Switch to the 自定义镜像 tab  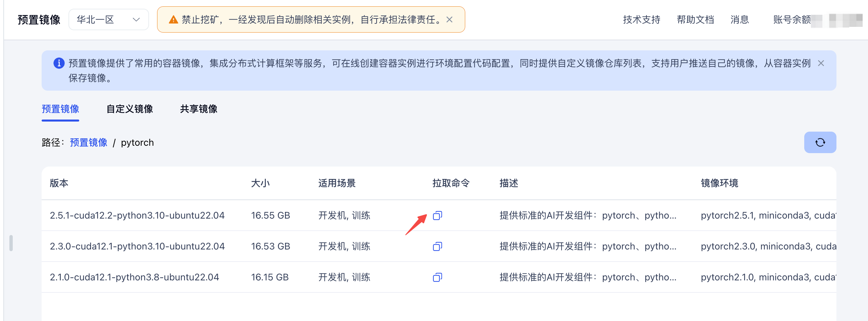pyautogui.click(x=130, y=109)
